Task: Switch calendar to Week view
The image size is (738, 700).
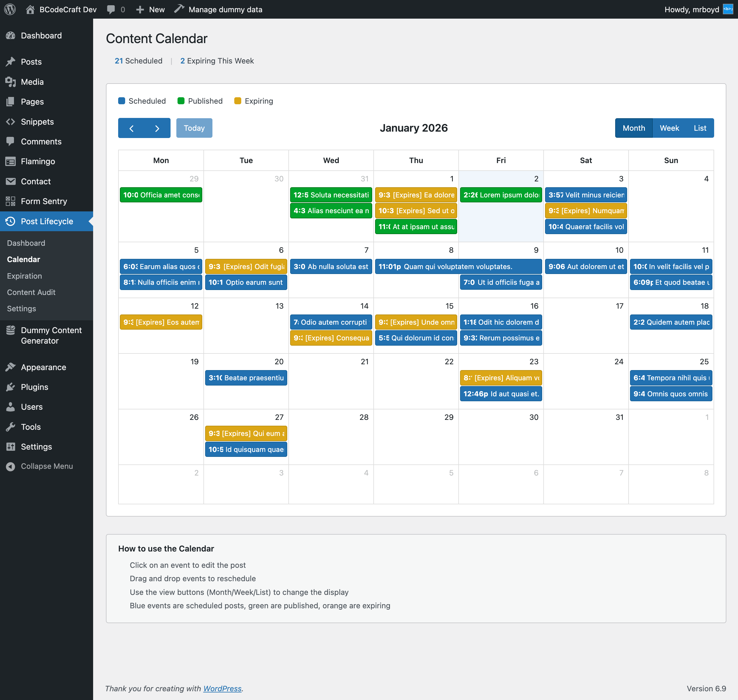Action: click(669, 128)
